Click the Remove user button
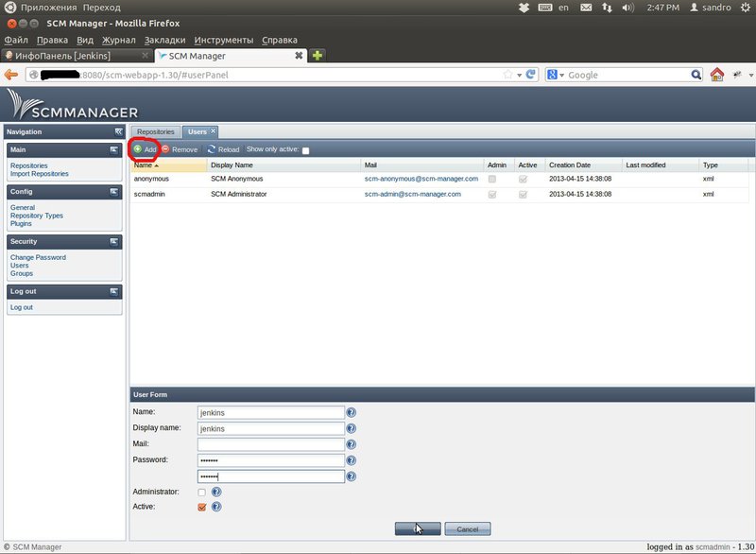Screen dimensions: 756x554 (x=180, y=149)
